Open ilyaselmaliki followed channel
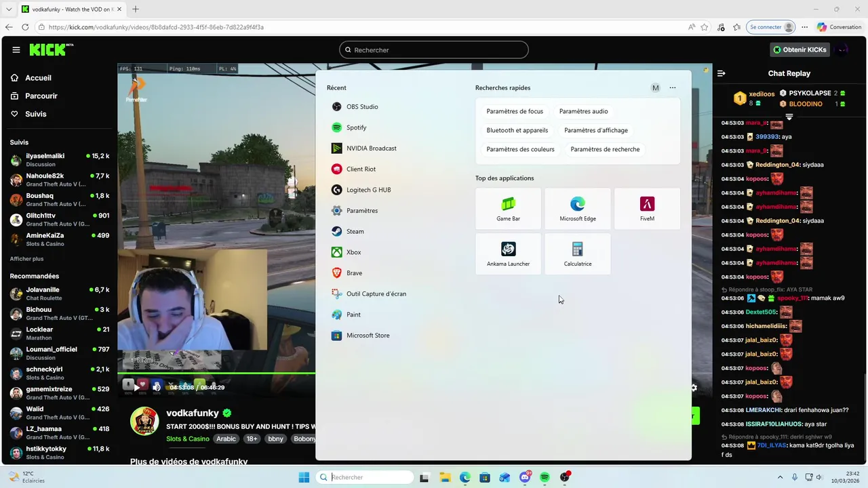Viewport: 868px width, 488px height. (60, 160)
